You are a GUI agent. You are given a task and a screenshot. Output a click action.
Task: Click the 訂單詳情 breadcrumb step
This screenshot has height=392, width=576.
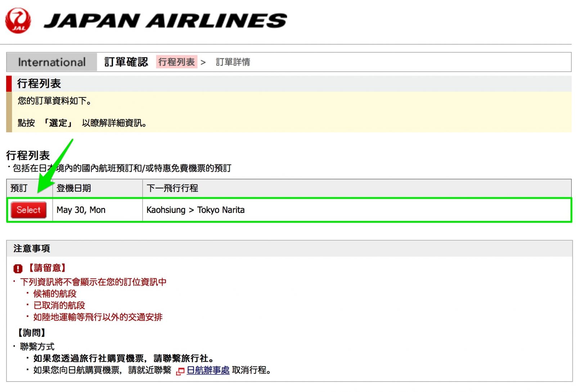pyautogui.click(x=233, y=62)
